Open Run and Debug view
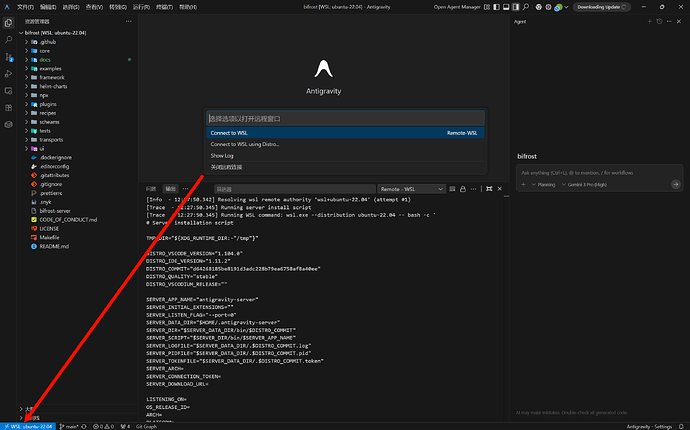This screenshot has width=690, height=430. pos(8,74)
